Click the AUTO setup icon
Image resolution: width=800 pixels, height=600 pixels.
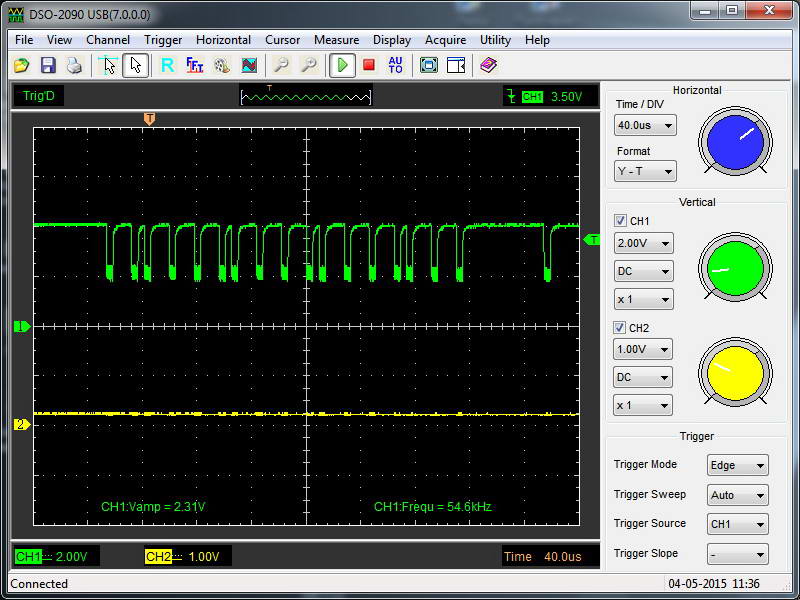[396, 65]
